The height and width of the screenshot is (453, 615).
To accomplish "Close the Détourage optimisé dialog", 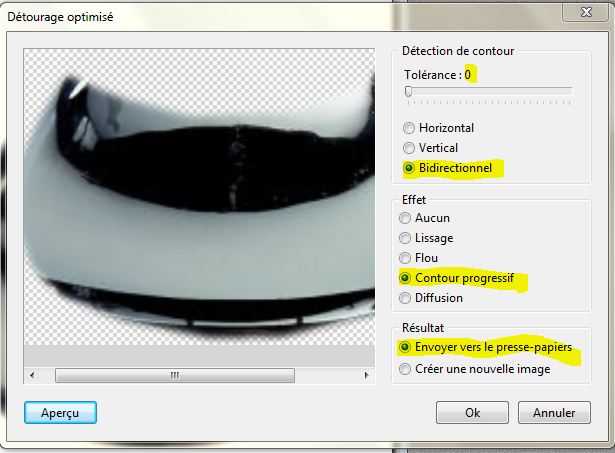I will pos(586,12).
